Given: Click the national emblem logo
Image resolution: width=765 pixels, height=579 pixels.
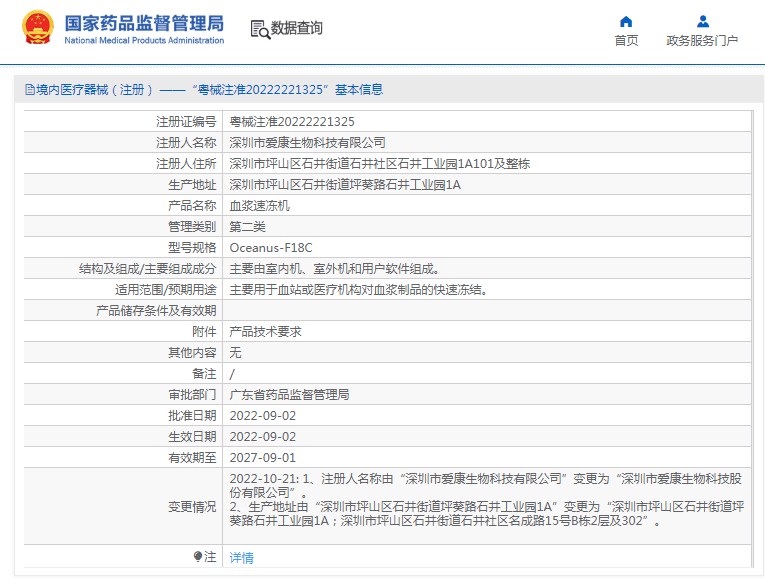Looking at the screenshot, I should [x=38, y=28].
